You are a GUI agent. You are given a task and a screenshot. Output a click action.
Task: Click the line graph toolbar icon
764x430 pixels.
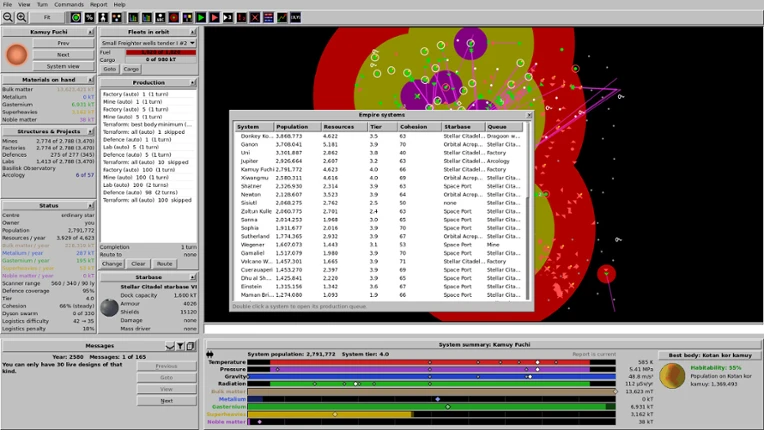point(282,18)
